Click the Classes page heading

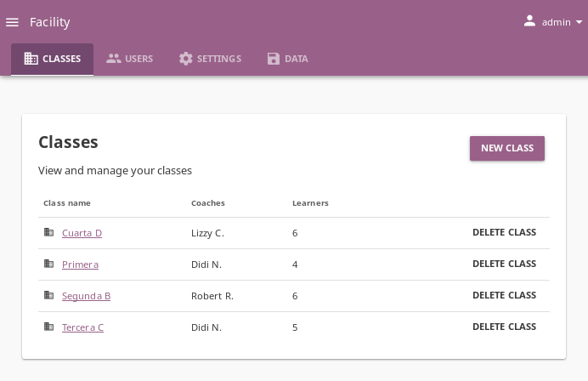(68, 142)
